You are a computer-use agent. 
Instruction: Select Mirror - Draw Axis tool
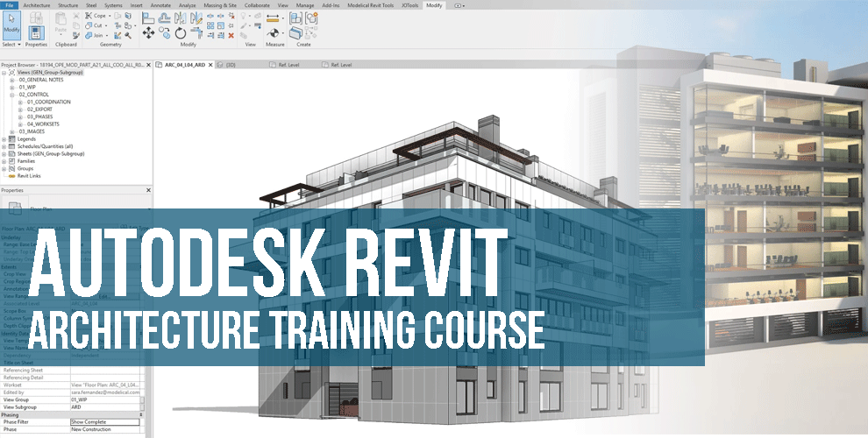[196, 18]
